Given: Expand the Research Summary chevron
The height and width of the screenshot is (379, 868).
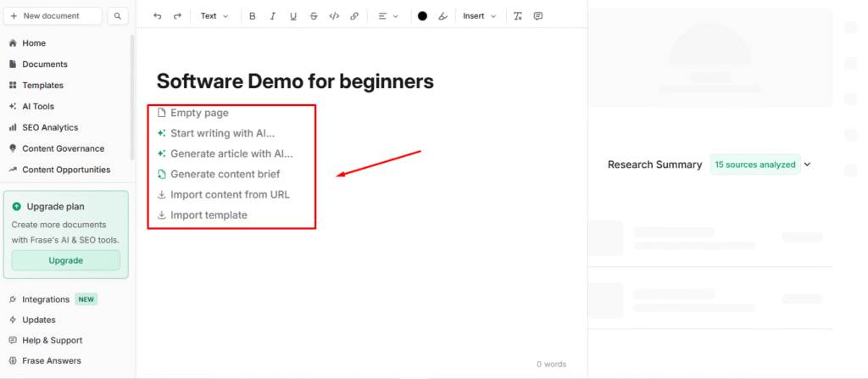Looking at the screenshot, I should [808, 164].
